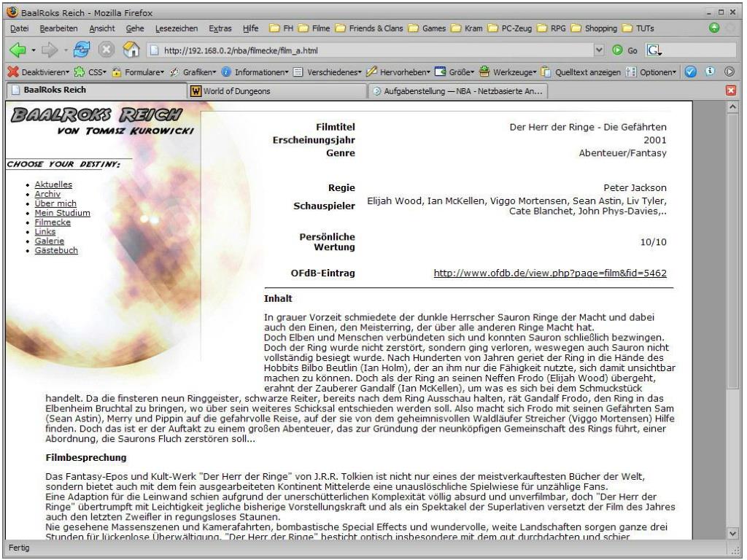Click the green update indicator icon
The image size is (747, 560).
713,28
